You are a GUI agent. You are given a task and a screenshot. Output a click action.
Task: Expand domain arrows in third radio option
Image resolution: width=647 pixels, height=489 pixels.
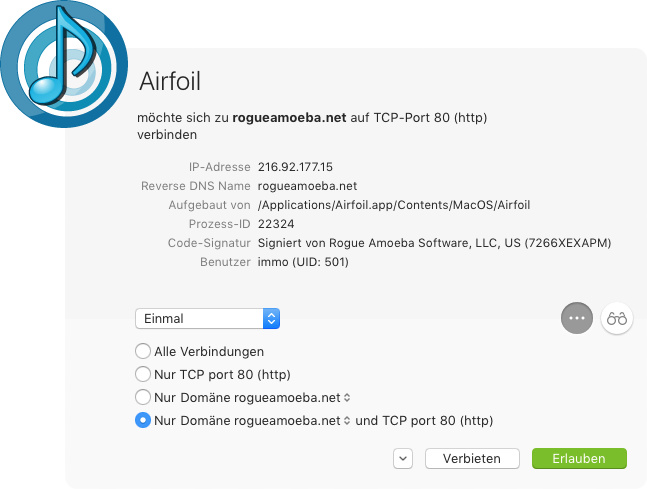coord(346,397)
